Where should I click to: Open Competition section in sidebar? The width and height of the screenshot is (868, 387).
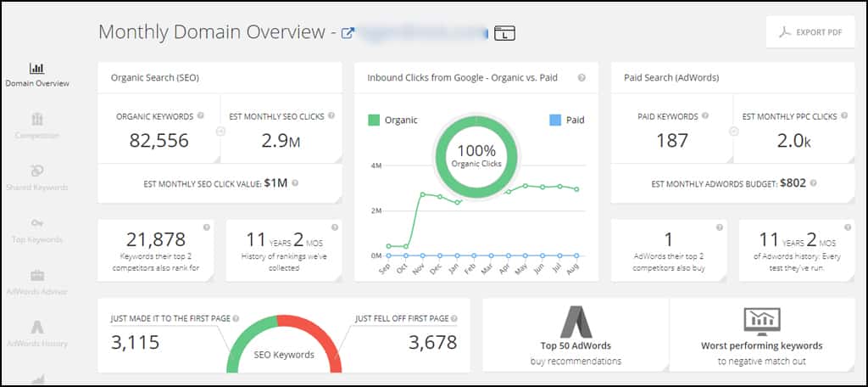click(x=37, y=126)
